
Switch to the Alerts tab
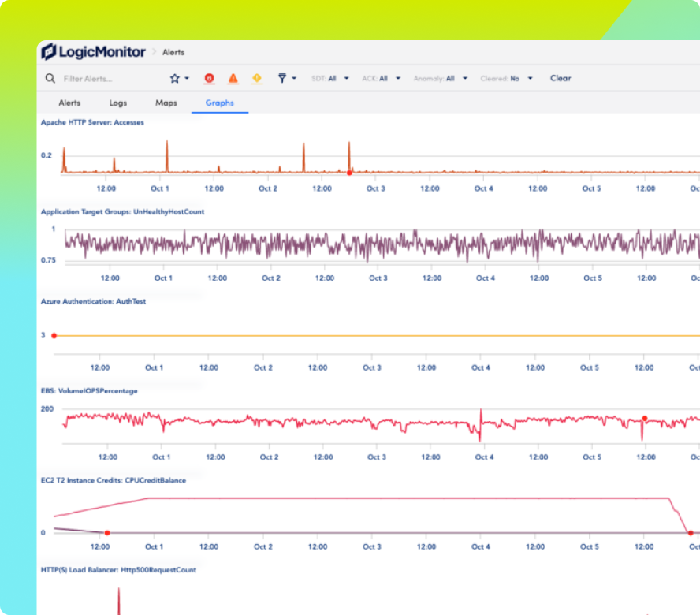[69, 102]
